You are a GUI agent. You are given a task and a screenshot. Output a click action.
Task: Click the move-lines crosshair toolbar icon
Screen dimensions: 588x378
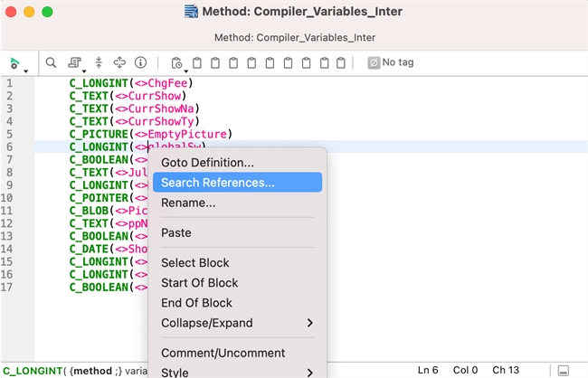(x=119, y=62)
